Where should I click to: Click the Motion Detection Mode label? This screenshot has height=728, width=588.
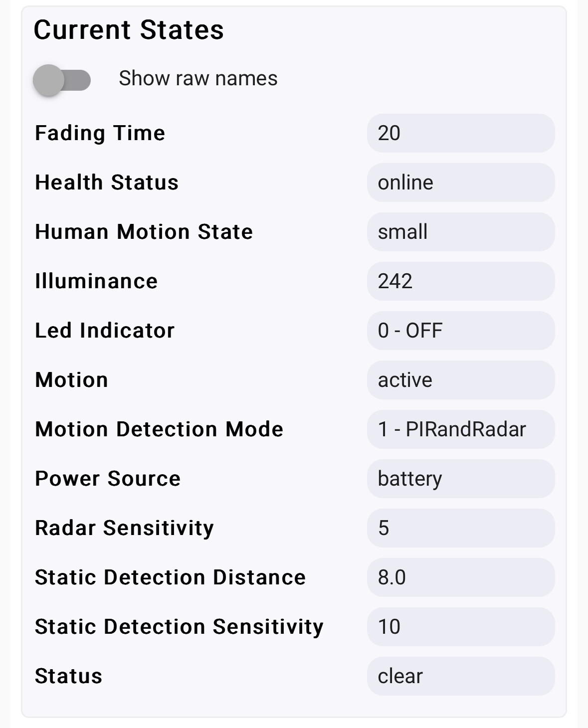point(159,429)
